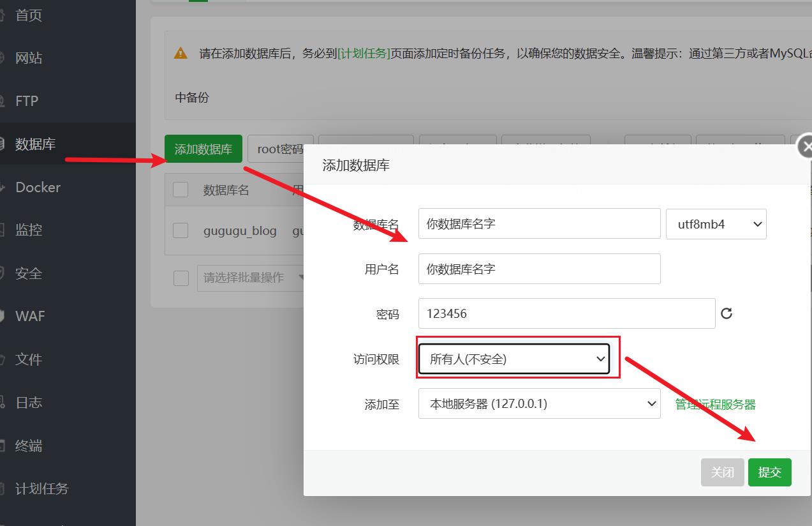The height and width of the screenshot is (526, 812).
Task: Open the 访问权限 dropdown showing 所有人(不安全)
Action: [x=514, y=359]
